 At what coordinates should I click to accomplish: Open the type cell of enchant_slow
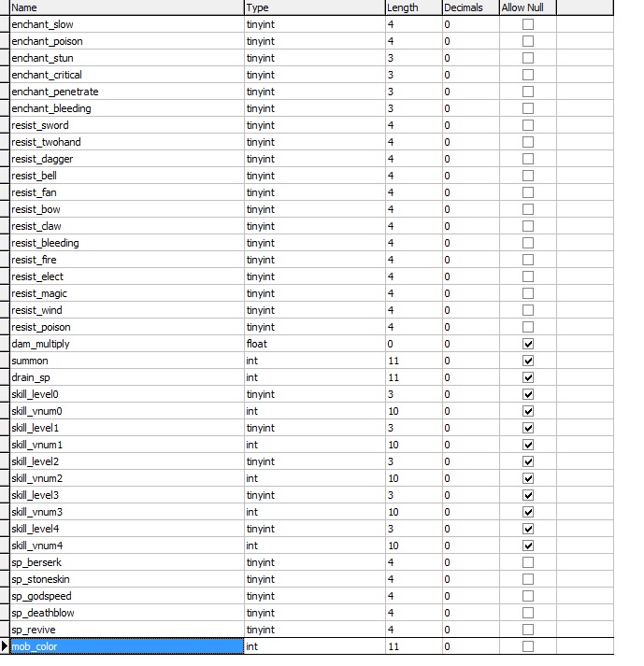point(315,24)
